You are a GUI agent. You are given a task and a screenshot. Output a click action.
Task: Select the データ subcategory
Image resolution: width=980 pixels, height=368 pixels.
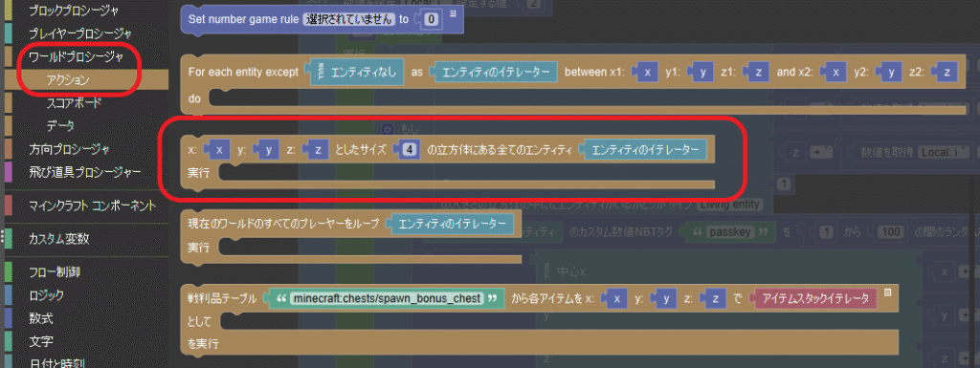(x=60, y=126)
